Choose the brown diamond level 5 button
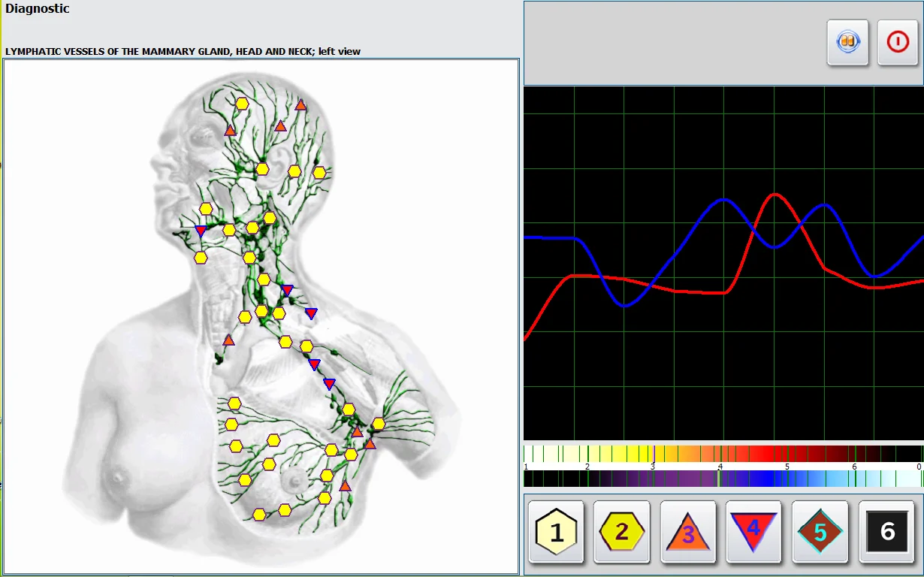Image resolution: width=924 pixels, height=577 pixels. point(820,532)
